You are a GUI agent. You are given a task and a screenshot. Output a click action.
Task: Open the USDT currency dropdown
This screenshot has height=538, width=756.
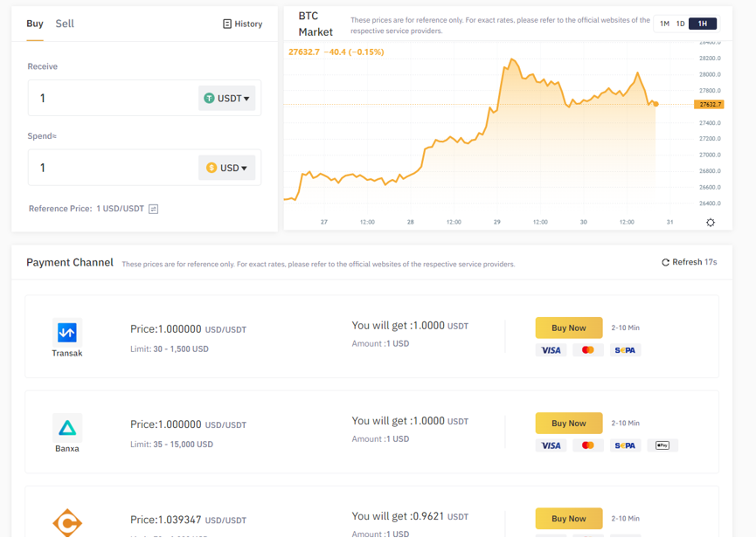[x=227, y=99]
